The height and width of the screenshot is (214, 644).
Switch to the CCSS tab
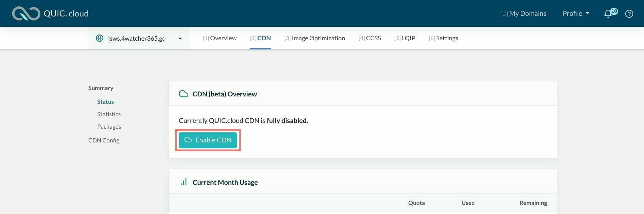coord(370,38)
